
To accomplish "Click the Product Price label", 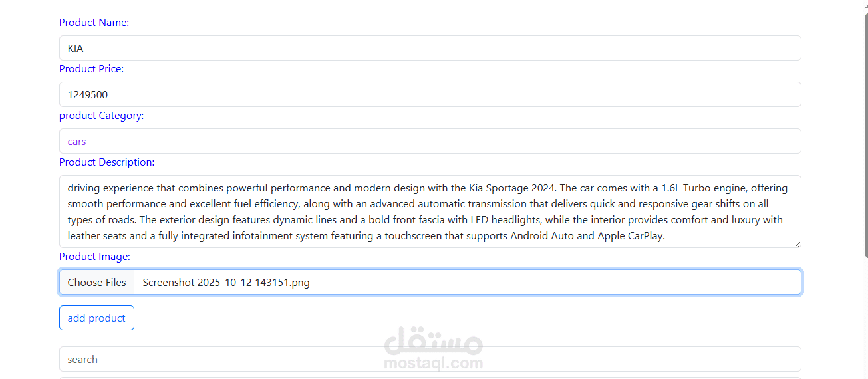I will click(91, 69).
